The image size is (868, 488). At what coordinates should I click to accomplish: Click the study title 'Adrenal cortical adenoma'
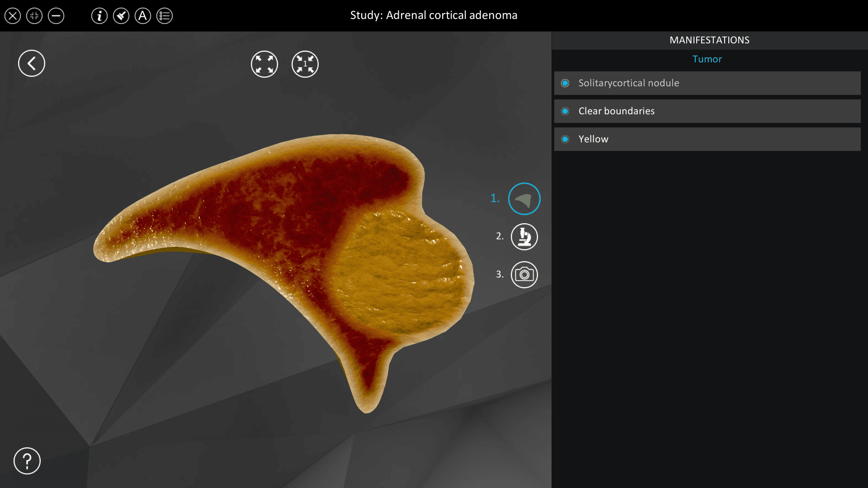point(452,15)
